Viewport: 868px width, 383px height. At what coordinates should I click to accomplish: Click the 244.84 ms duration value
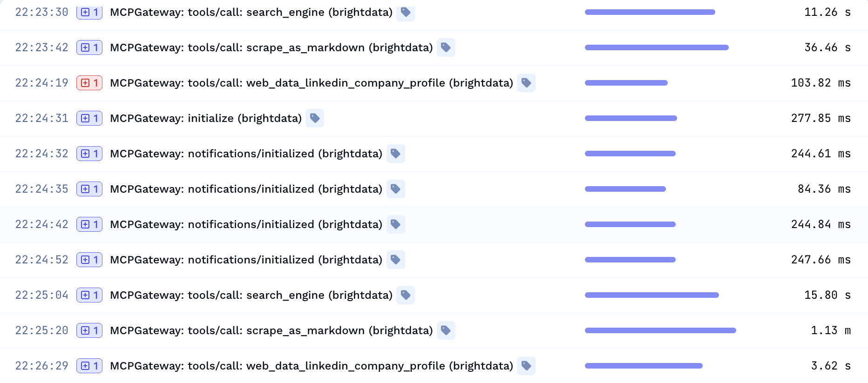821,224
